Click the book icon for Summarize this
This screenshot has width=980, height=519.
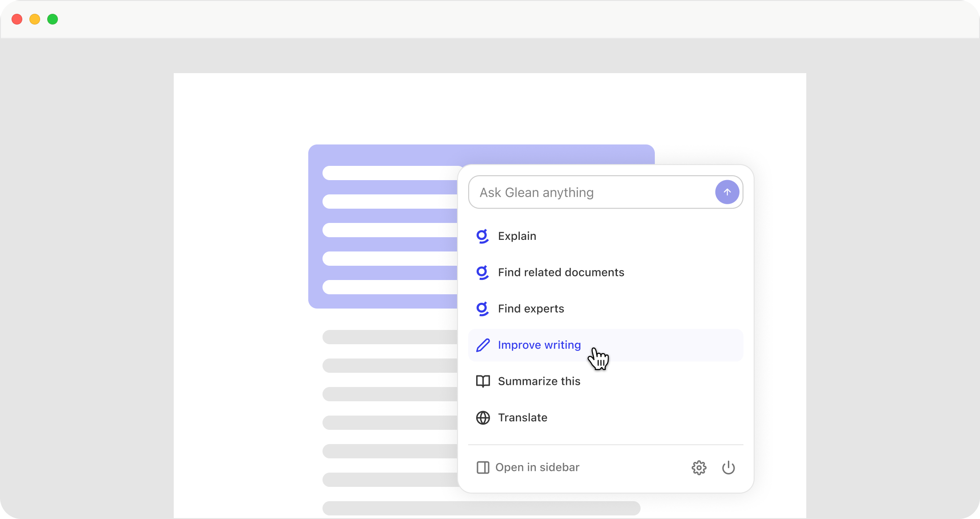pyautogui.click(x=483, y=382)
